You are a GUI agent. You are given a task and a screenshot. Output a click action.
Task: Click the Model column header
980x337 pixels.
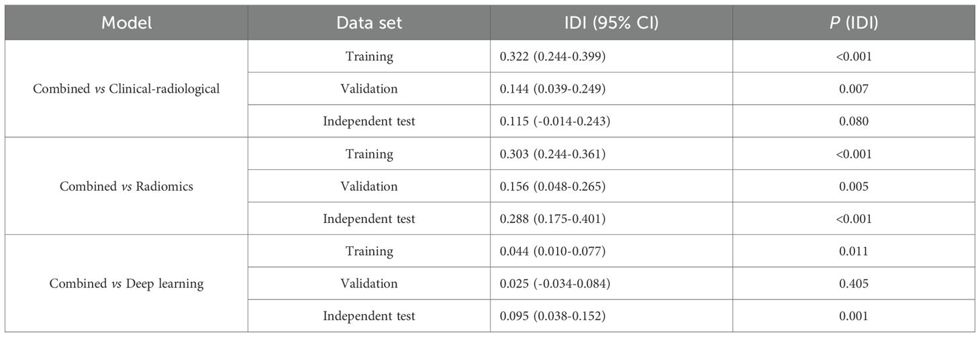(126, 22)
